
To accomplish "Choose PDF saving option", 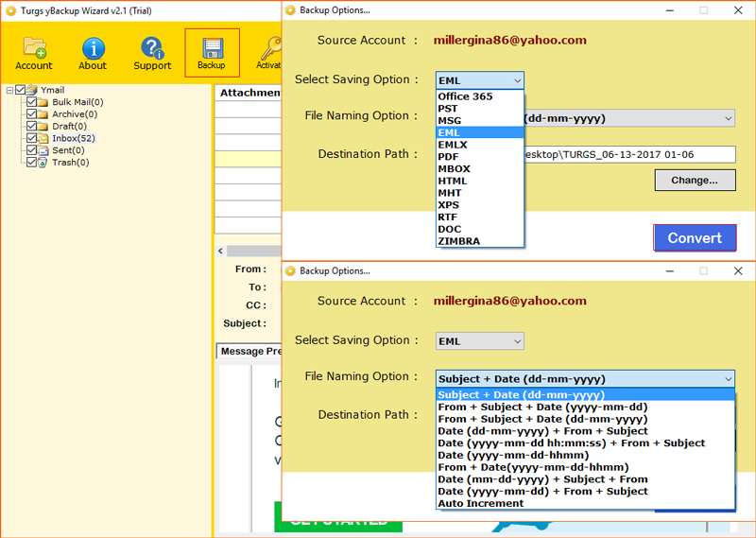I will point(480,157).
